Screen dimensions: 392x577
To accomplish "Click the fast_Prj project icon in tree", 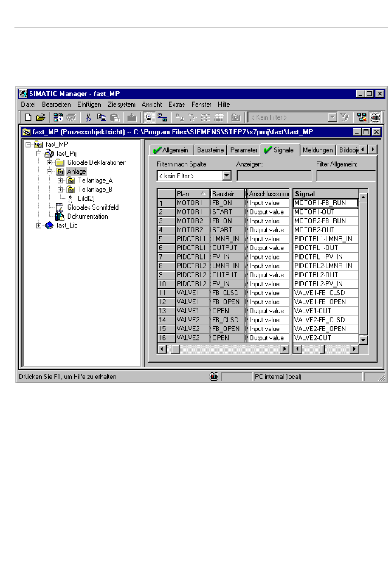I will tap(50, 154).
